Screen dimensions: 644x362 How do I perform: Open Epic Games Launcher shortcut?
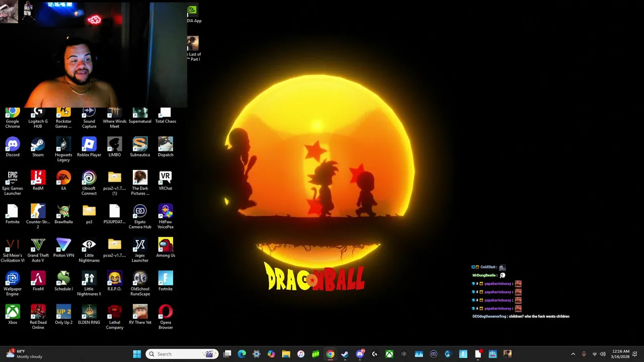[x=13, y=184]
